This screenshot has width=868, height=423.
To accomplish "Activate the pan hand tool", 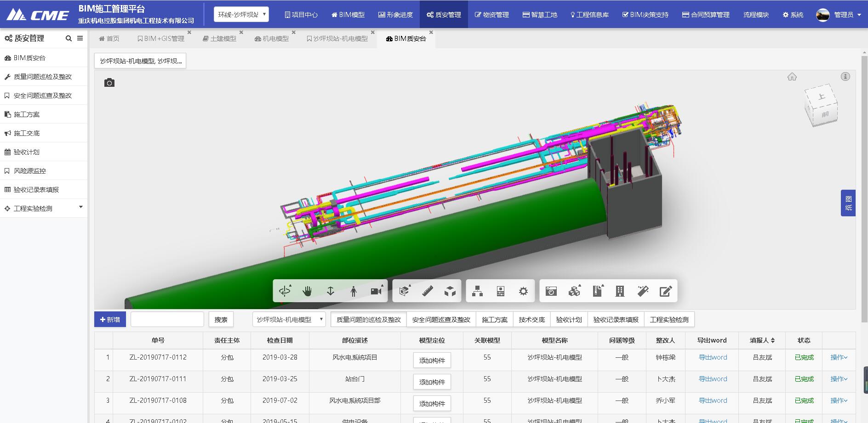I will 307,291.
